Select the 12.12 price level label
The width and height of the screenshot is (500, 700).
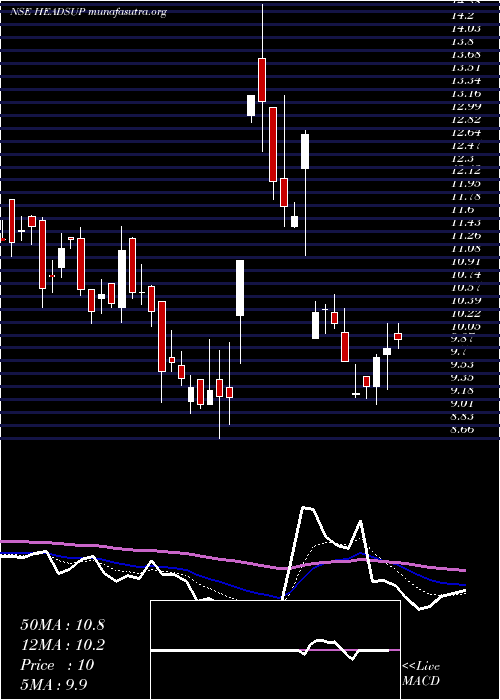466,171
